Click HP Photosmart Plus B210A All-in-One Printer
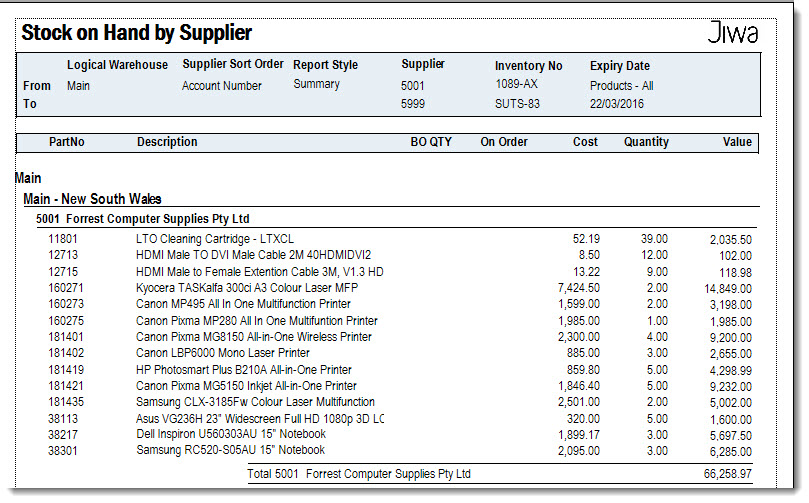Viewport: 809px width, 503px height. pyautogui.click(x=244, y=370)
